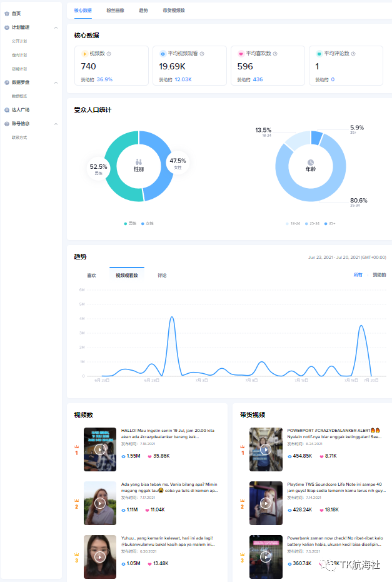Switch to the top 趋势 tab

pos(143,11)
